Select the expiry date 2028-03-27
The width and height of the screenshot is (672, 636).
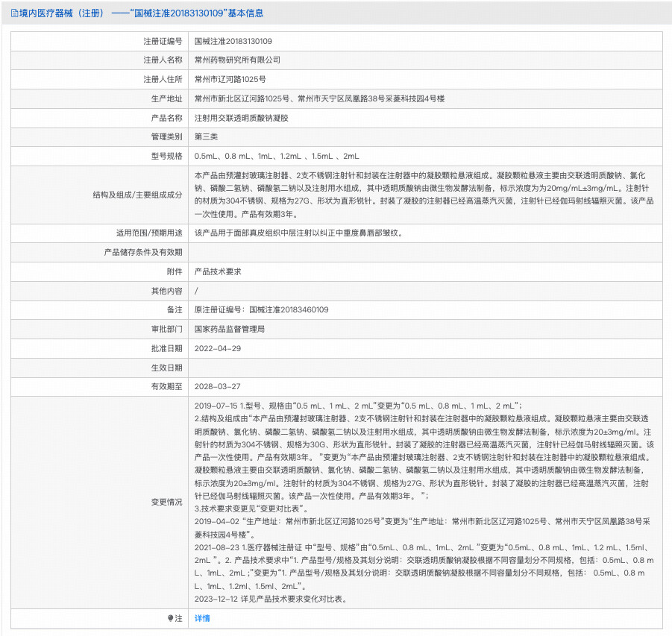click(x=218, y=386)
